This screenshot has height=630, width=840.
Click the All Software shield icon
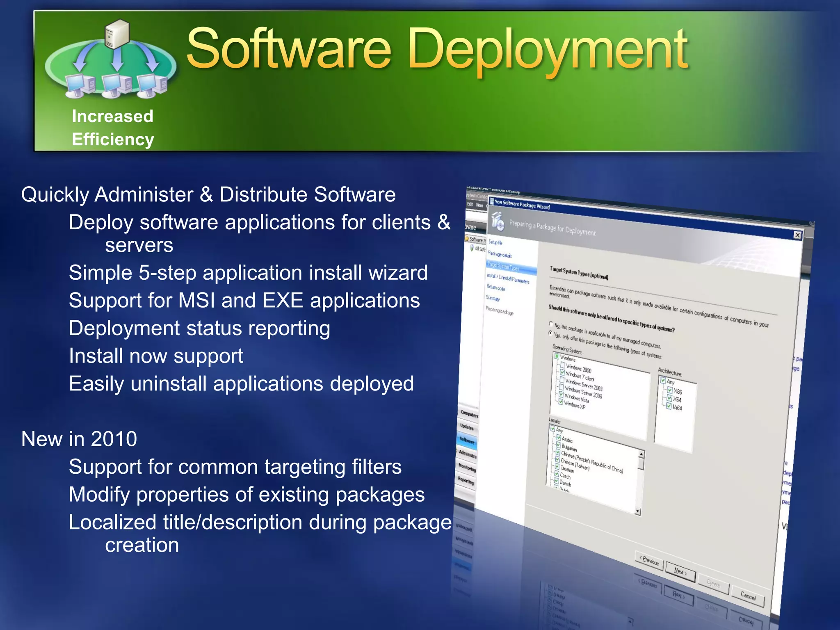[x=472, y=248]
